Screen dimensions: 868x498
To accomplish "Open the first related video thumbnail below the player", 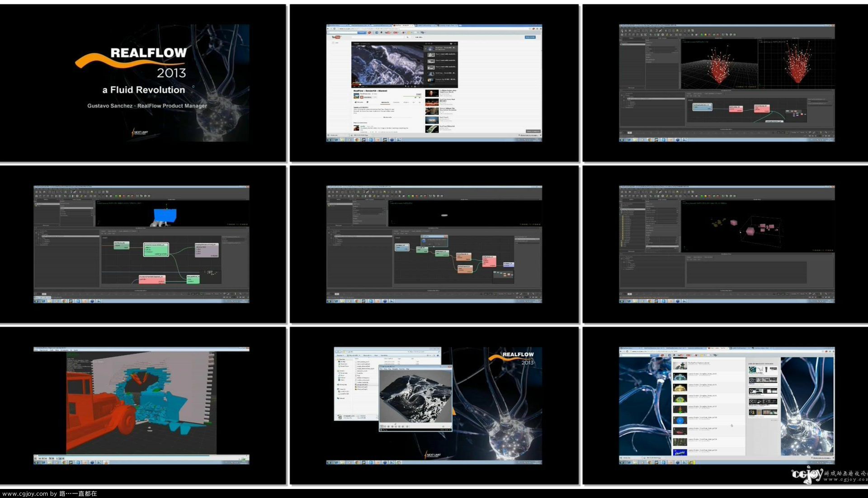I will click(432, 93).
